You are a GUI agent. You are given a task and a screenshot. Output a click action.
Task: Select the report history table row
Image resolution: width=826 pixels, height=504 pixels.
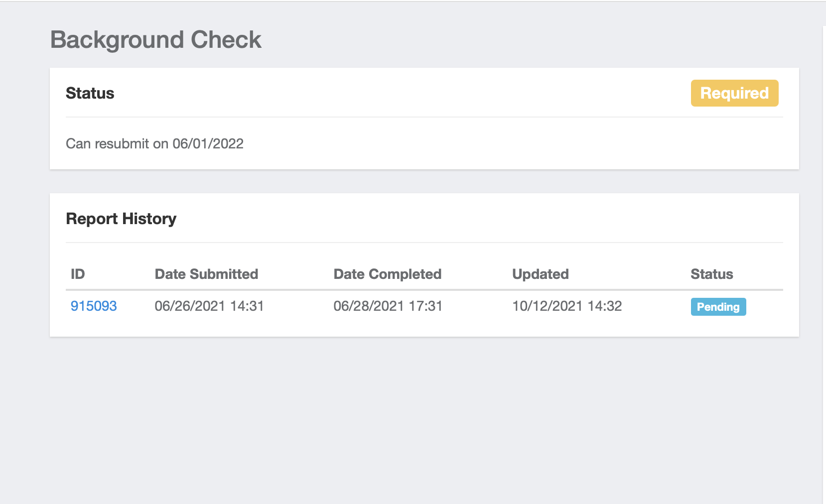423,306
